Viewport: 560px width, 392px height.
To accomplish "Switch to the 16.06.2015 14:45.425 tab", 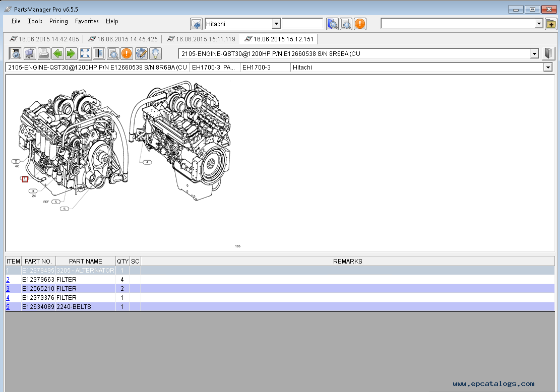I will pyautogui.click(x=122, y=39).
